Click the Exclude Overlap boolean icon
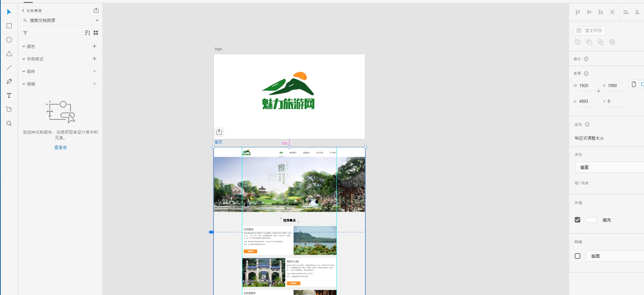The image size is (644, 295). click(612, 42)
